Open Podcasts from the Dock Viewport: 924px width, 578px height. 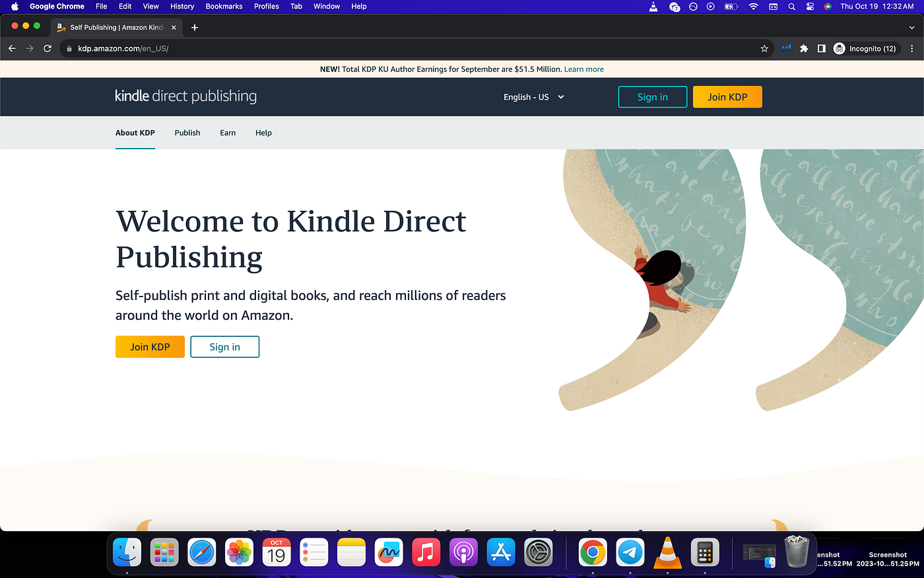coord(463,552)
